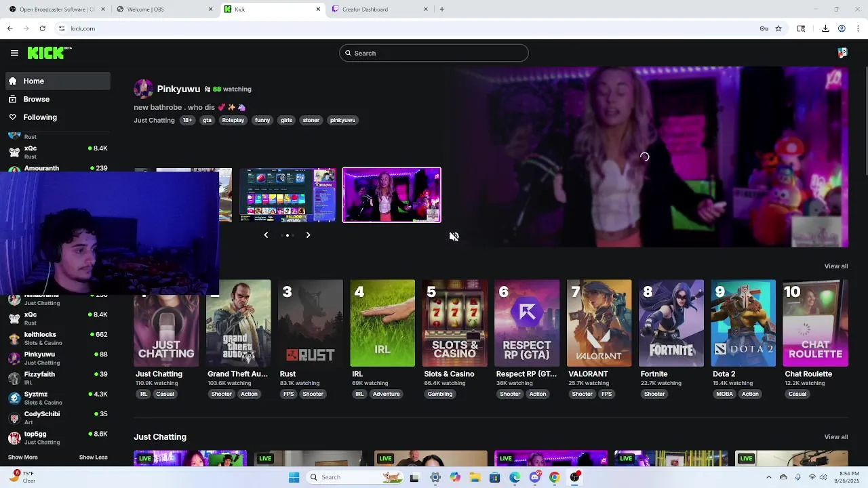Open File Explorer from the taskbar
This screenshot has width=868, height=488.
coord(475,477)
